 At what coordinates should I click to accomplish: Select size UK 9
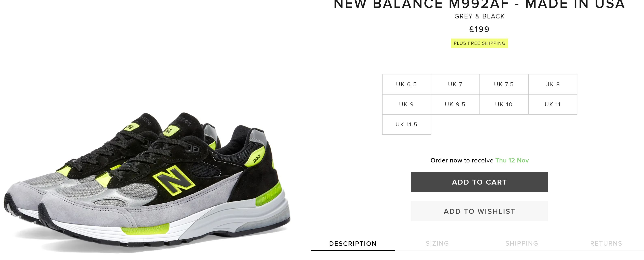406,104
